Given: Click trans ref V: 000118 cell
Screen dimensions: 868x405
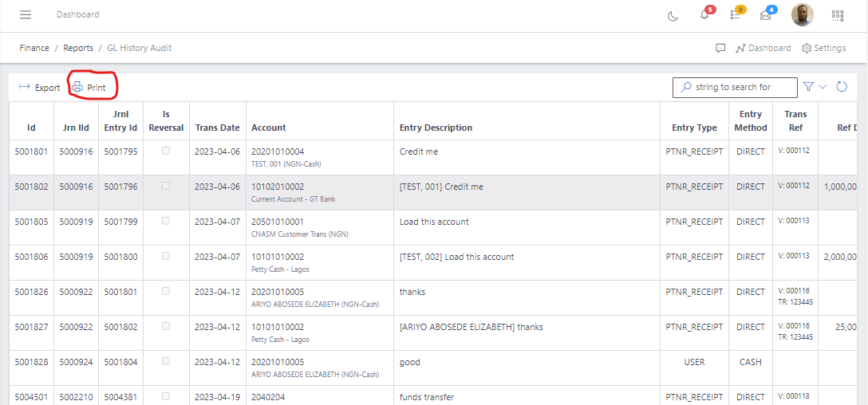Looking at the screenshot, I should [794, 396].
